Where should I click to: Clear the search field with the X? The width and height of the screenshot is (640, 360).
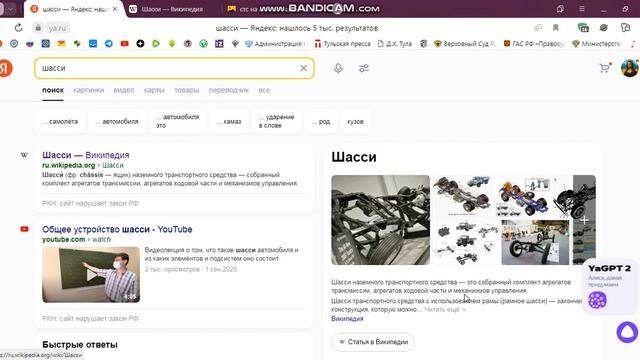(x=304, y=68)
